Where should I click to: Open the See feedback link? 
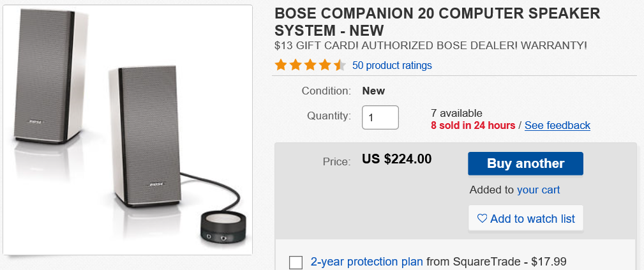(557, 125)
